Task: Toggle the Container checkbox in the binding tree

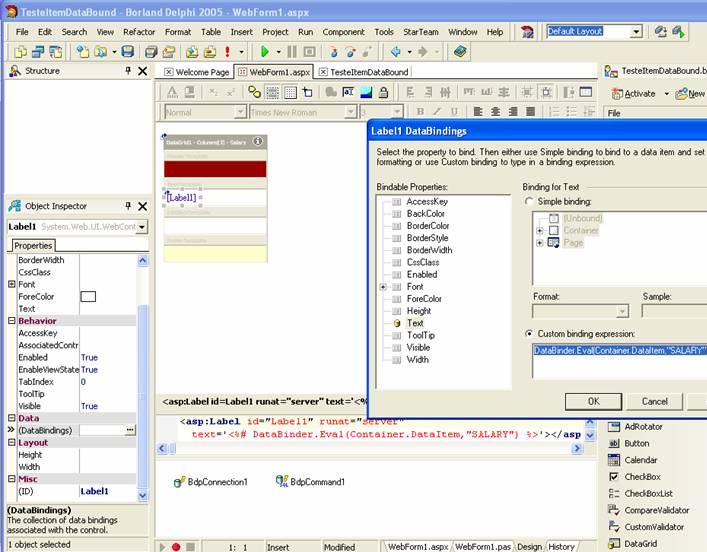Action: pyautogui.click(x=554, y=230)
